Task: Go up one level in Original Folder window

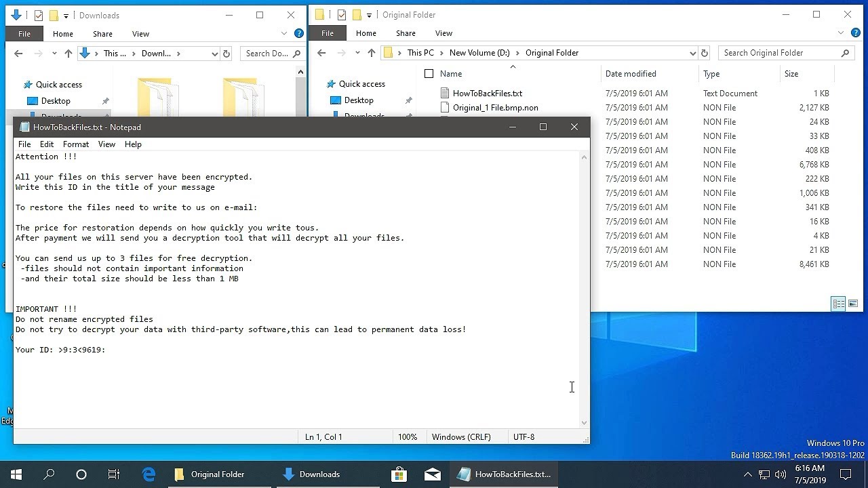Action: (x=371, y=53)
